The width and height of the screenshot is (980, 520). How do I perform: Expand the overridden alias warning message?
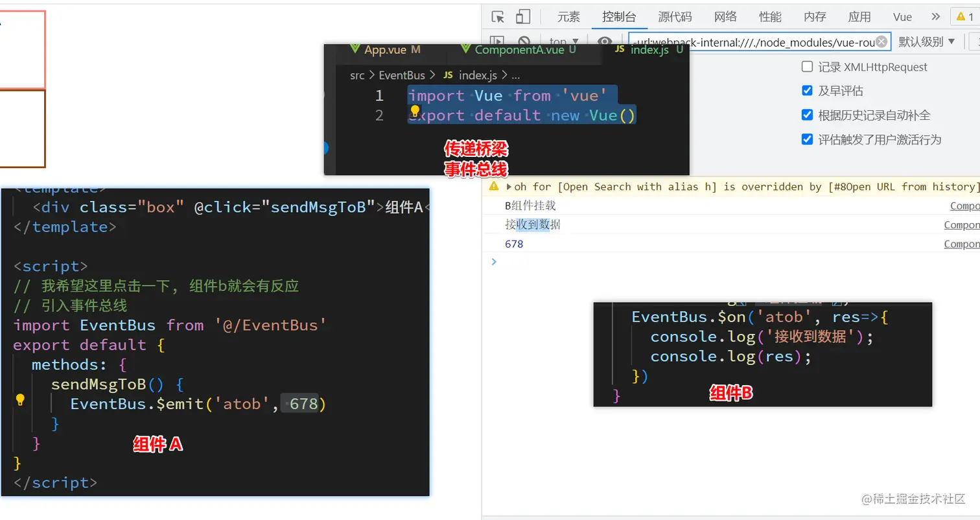[509, 187]
